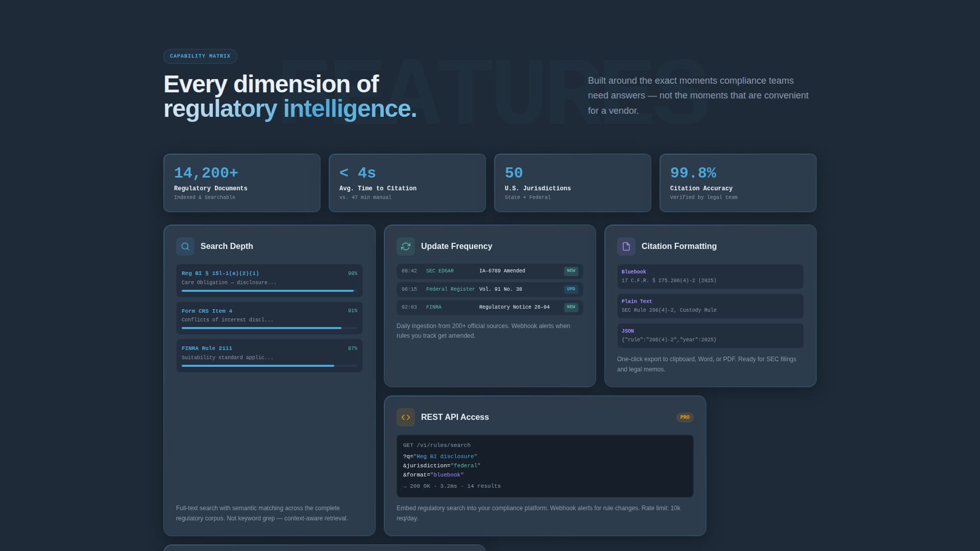Click the UPD badge on Federal Register row
Image resolution: width=980 pixels, height=551 pixels.
pos(571,289)
